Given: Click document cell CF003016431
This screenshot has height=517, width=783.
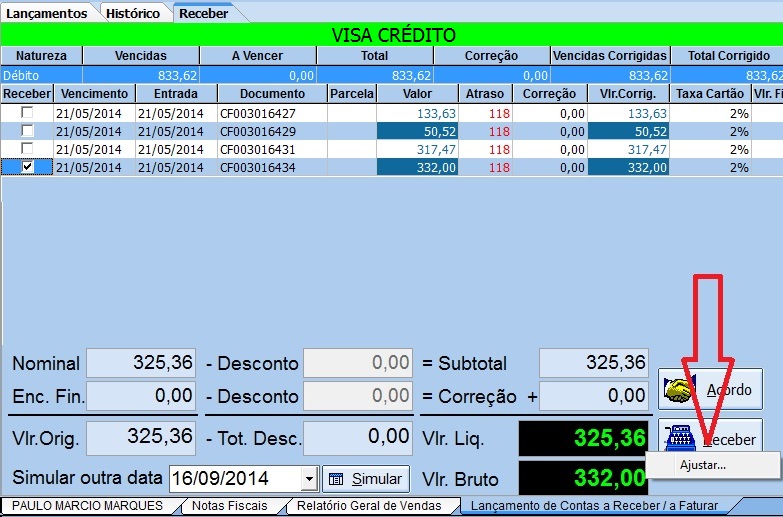Looking at the screenshot, I should coord(272,149).
